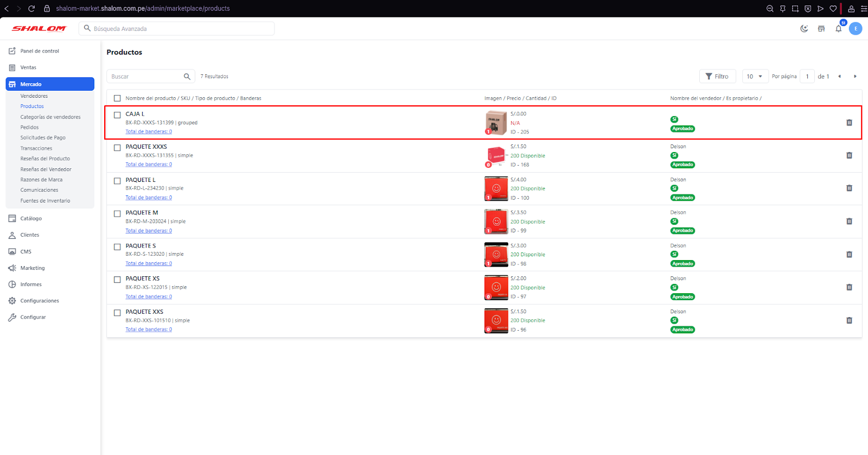The image size is (868, 455).
Task: Click the Filtro button
Action: click(x=717, y=77)
